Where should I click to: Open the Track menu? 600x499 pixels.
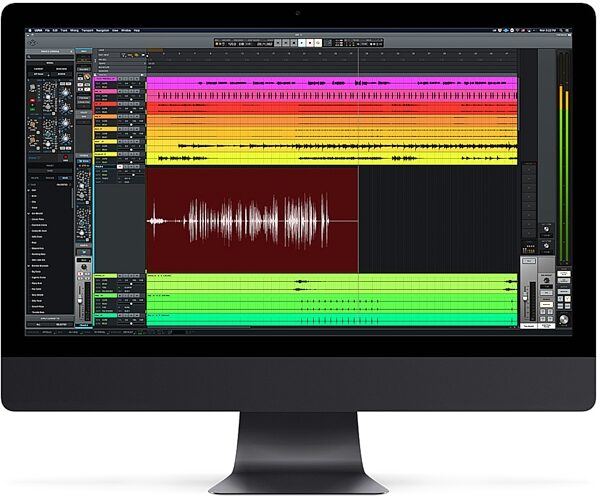[64, 30]
